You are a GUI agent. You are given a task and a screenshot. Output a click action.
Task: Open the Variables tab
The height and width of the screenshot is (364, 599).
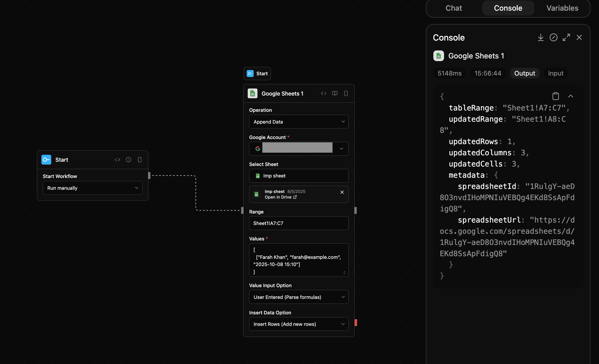point(562,8)
